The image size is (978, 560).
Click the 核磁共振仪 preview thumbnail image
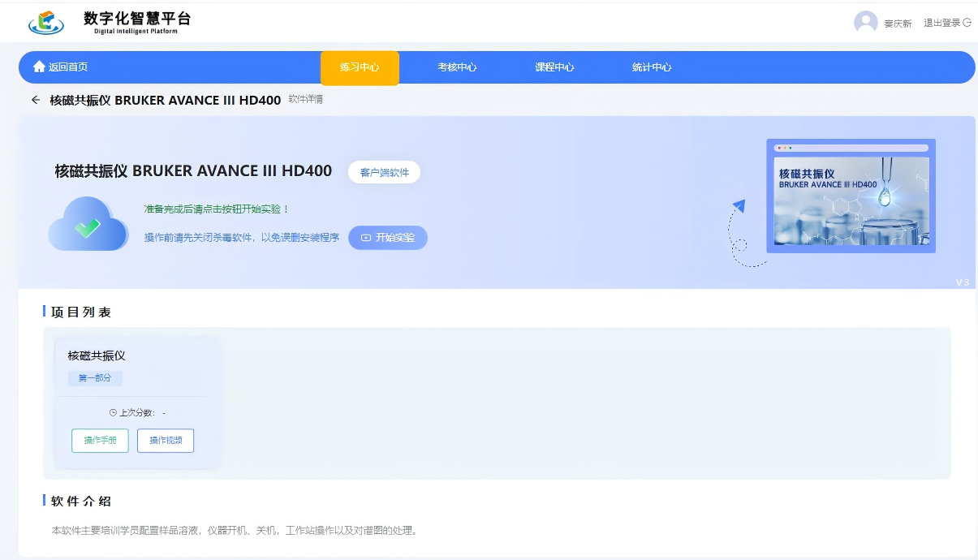(851, 196)
